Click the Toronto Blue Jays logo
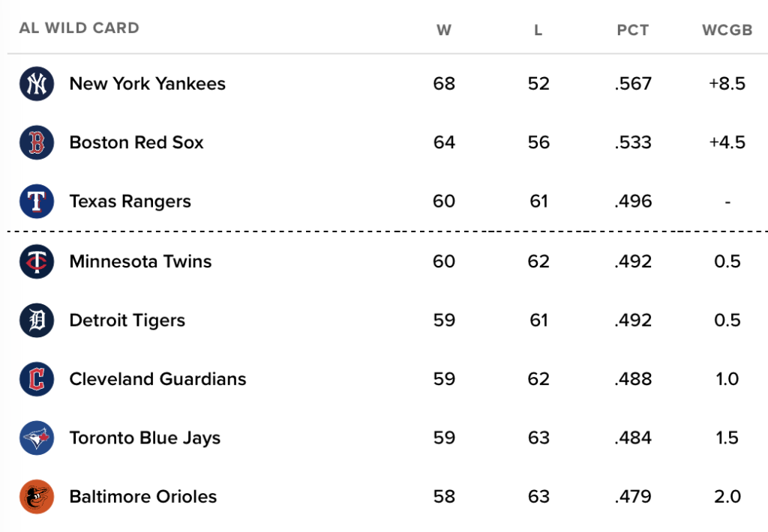 pos(37,438)
